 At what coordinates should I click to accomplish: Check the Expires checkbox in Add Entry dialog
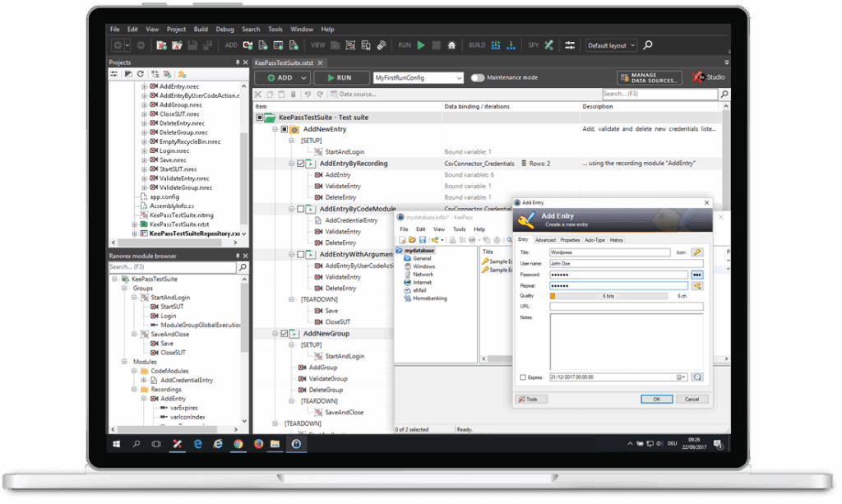[x=523, y=378]
